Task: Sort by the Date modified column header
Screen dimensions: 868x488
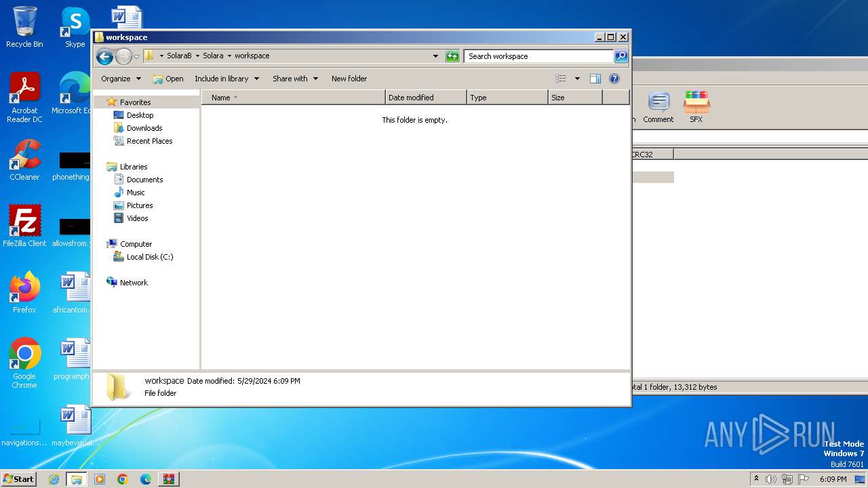Action: point(426,98)
